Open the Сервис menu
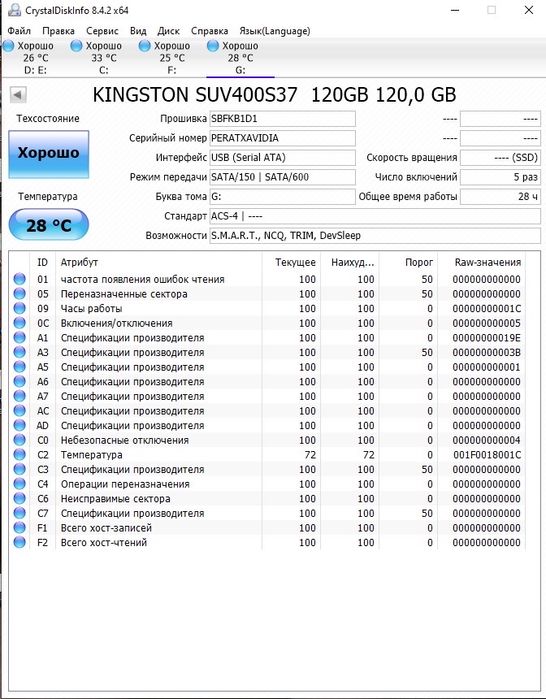 click(102, 31)
